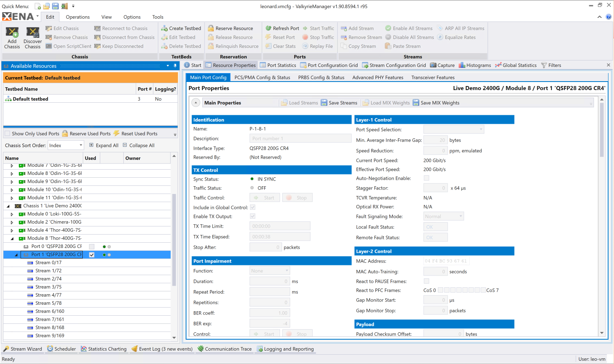Open Fault Signaling Mode dropdown
614x364 pixels.
click(444, 216)
